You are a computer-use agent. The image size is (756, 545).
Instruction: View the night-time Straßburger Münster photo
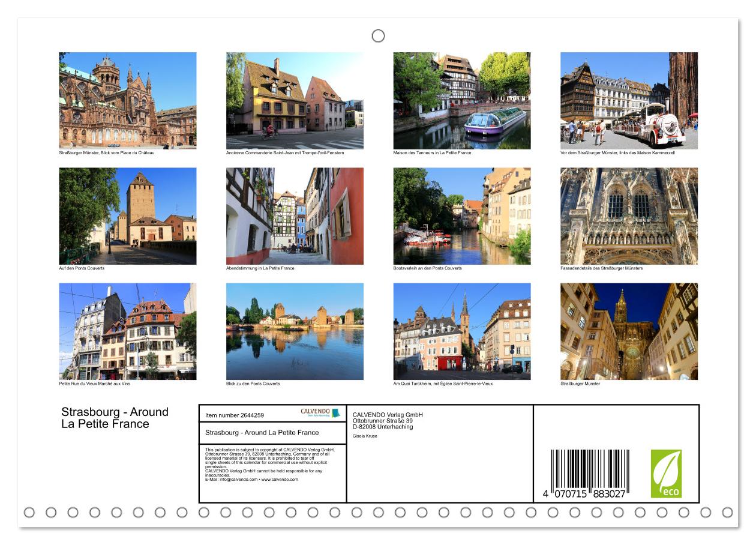coord(629,331)
